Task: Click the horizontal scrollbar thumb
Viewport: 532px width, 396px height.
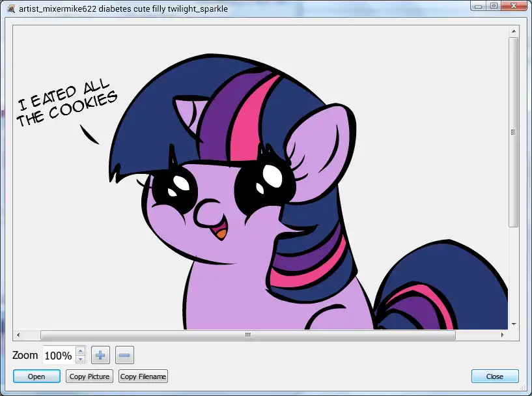Action: coord(248,335)
